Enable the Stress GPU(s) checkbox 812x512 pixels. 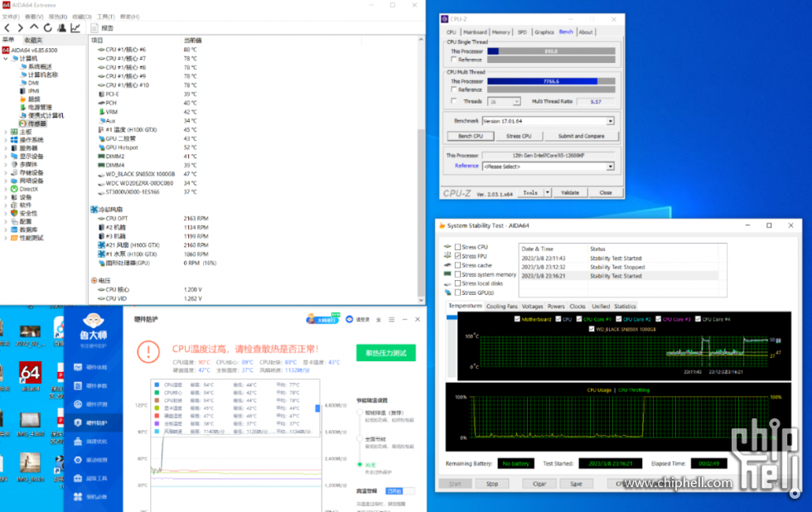click(x=457, y=292)
